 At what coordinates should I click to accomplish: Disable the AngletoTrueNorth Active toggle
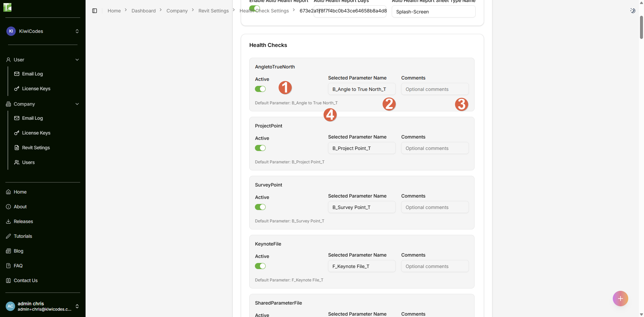[260, 89]
